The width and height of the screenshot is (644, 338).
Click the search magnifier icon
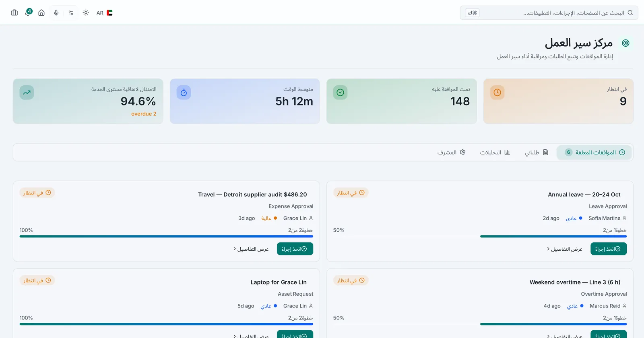click(x=630, y=13)
